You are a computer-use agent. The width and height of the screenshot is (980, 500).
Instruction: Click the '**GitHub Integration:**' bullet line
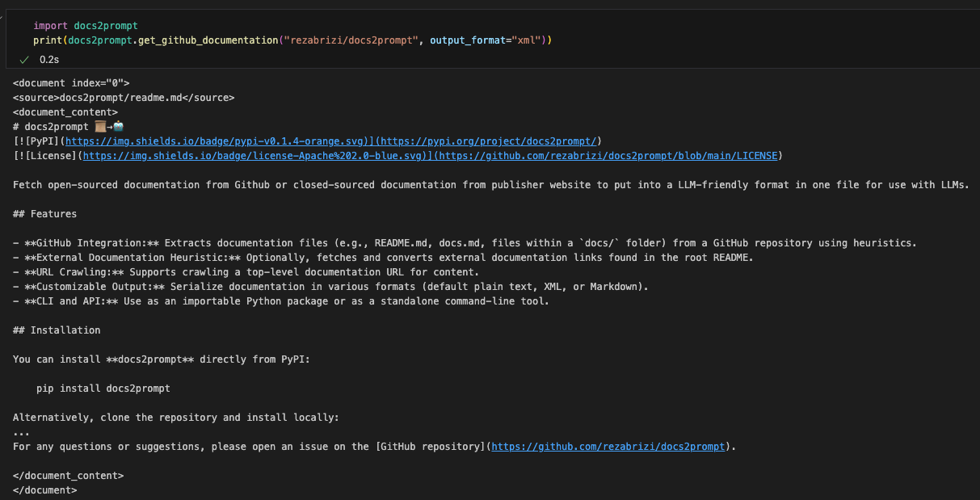click(465, 243)
